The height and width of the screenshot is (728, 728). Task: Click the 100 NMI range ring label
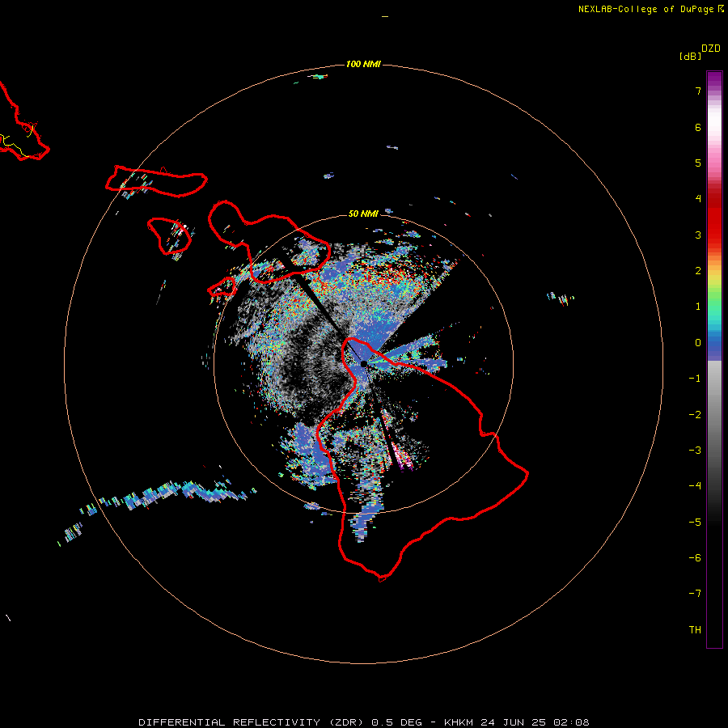click(363, 64)
